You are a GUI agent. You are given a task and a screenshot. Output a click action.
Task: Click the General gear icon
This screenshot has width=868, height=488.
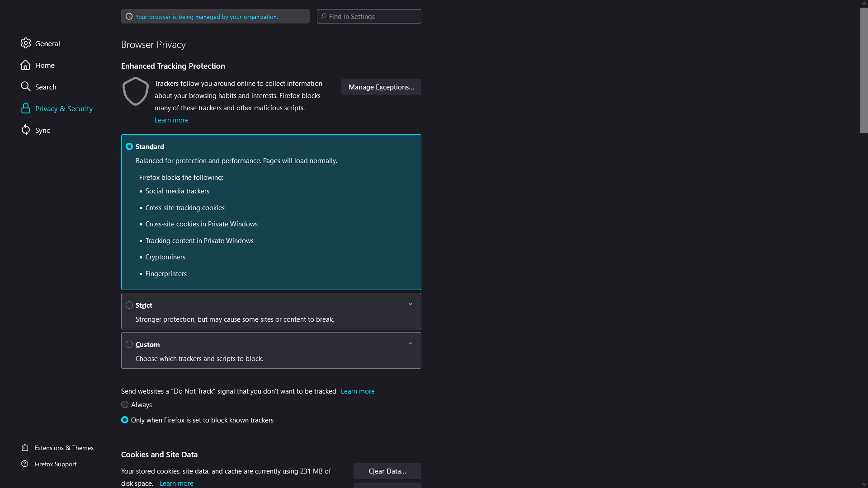tap(26, 43)
